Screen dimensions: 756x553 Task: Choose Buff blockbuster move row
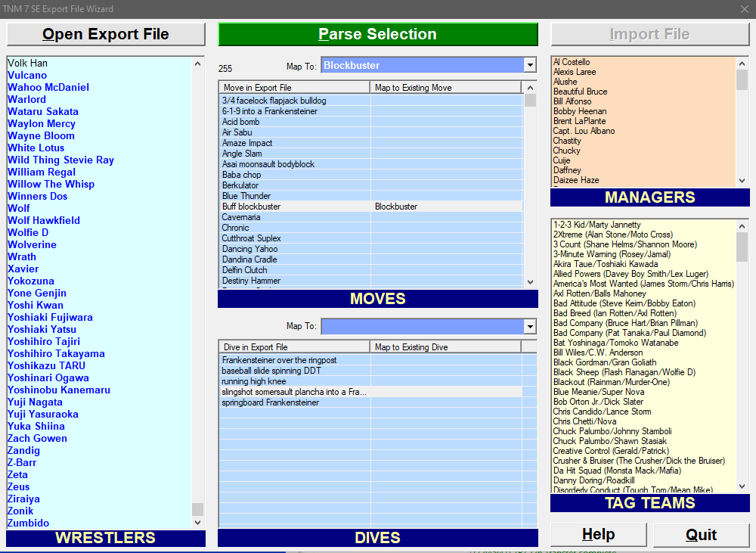tap(251, 207)
